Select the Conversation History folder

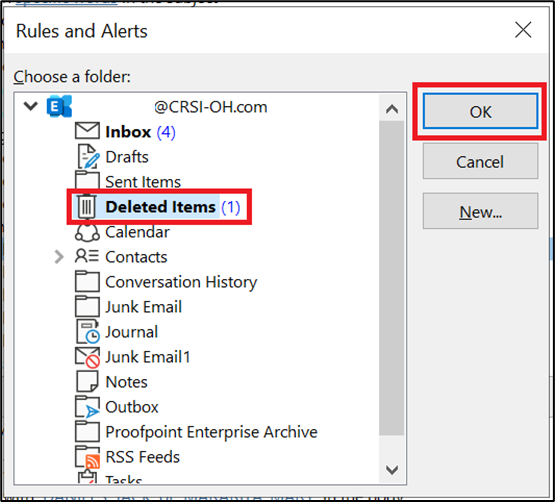click(181, 282)
